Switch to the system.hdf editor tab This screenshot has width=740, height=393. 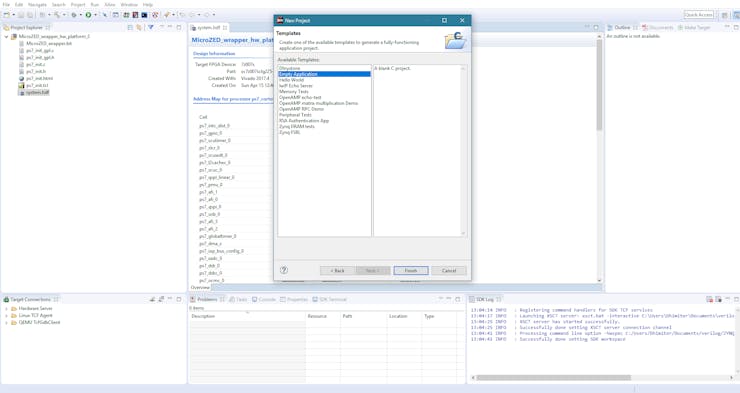tap(209, 27)
